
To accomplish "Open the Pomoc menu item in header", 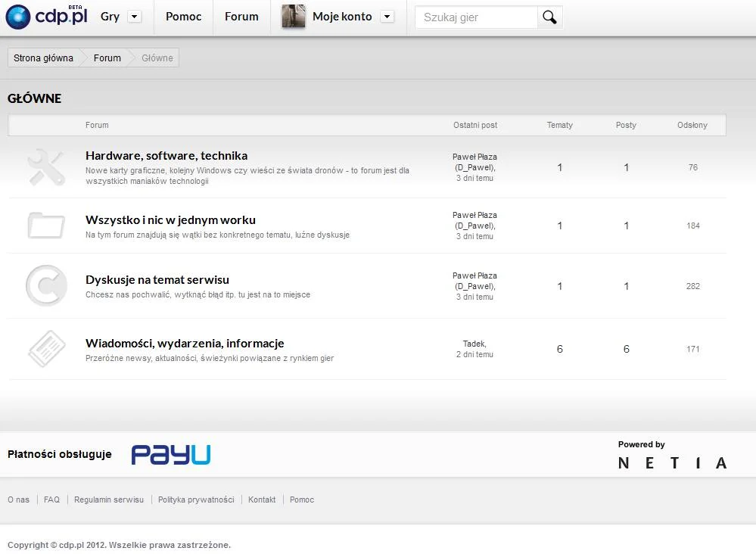I will click(183, 17).
